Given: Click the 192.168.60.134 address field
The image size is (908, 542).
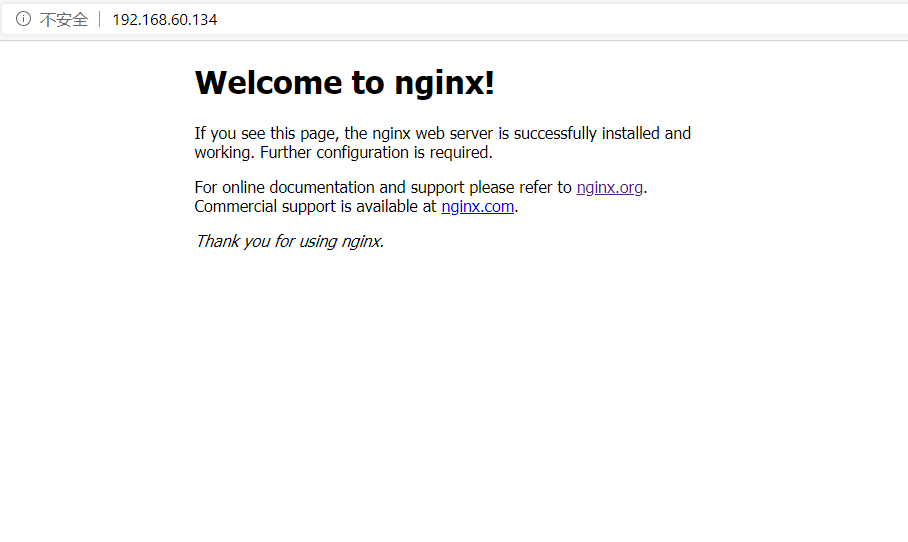Looking at the screenshot, I should [164, 20].
